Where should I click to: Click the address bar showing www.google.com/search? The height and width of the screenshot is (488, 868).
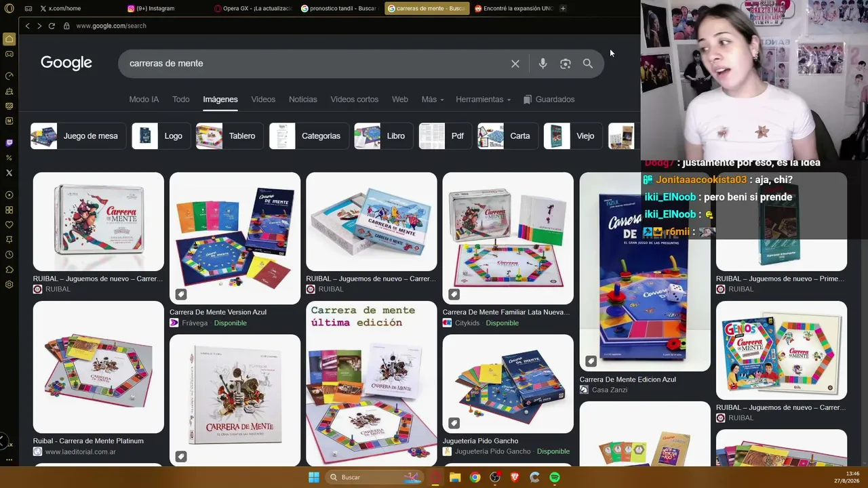pos(111,26)
